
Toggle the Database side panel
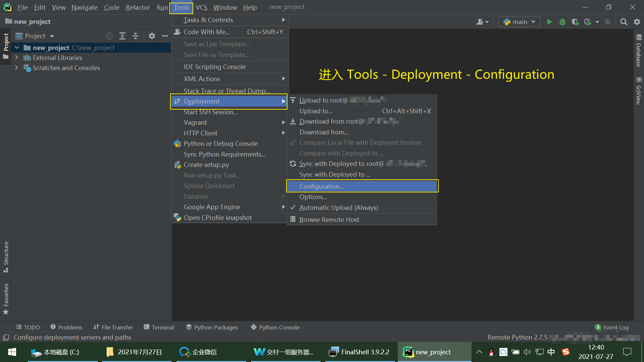click(639, 51)
